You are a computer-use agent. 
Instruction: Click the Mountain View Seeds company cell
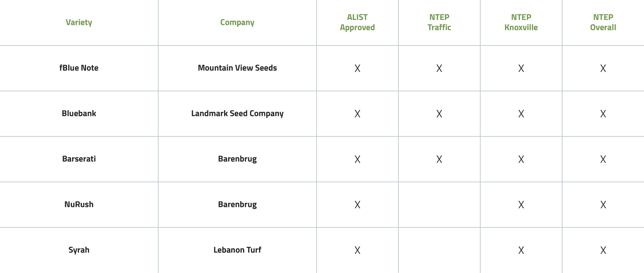[237, 68]
